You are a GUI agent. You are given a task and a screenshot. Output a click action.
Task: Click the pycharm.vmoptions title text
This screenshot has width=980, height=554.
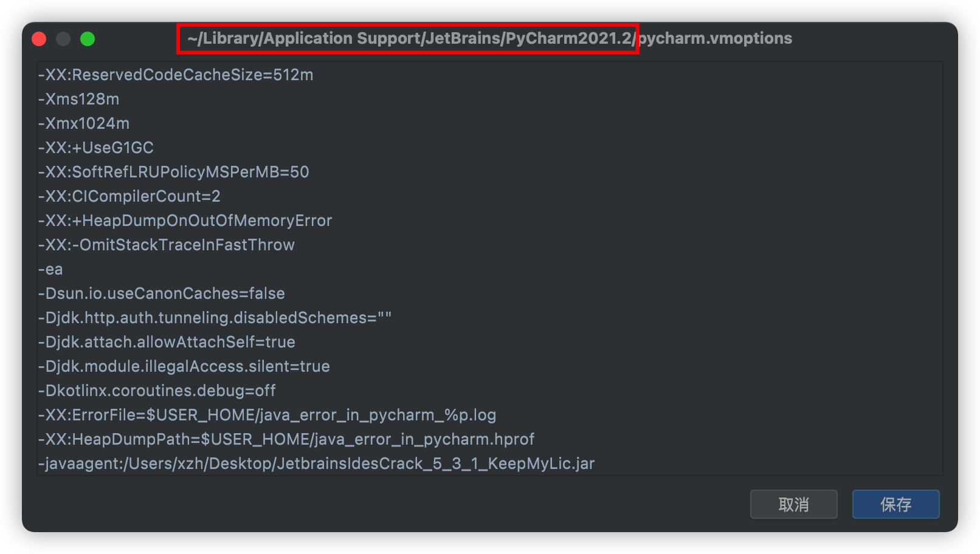coord(716,38)
